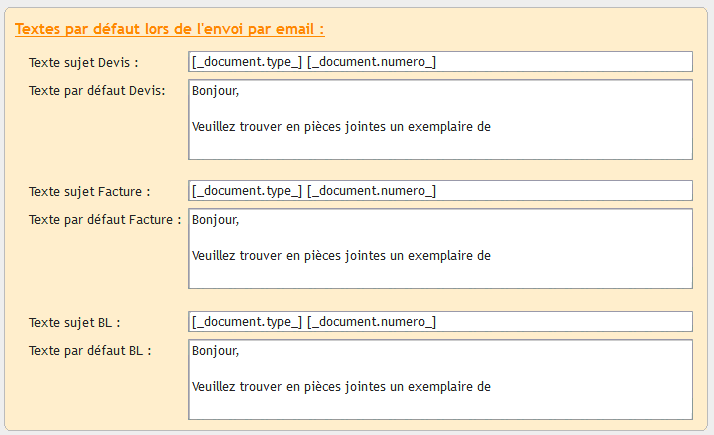Select the 'Texte par défaut BL :' label
This screenshot has width=714, height=435.
(x=90, y=351)
